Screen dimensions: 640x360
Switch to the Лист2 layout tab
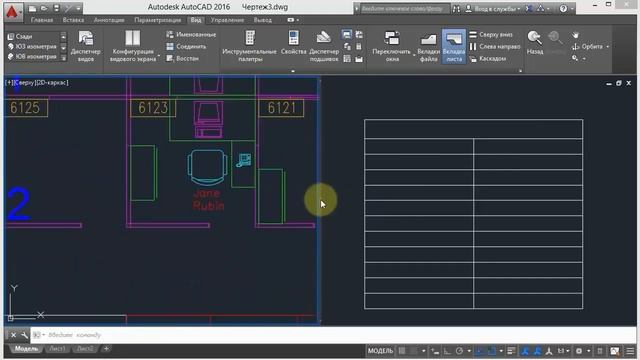click(x=85, y=349)
